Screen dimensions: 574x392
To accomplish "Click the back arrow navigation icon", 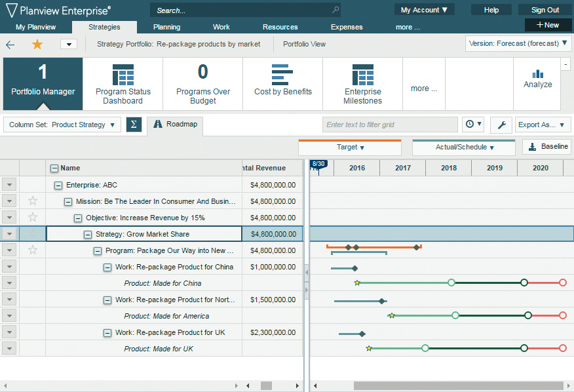I will pyautogui.click(x=10, y=45).
